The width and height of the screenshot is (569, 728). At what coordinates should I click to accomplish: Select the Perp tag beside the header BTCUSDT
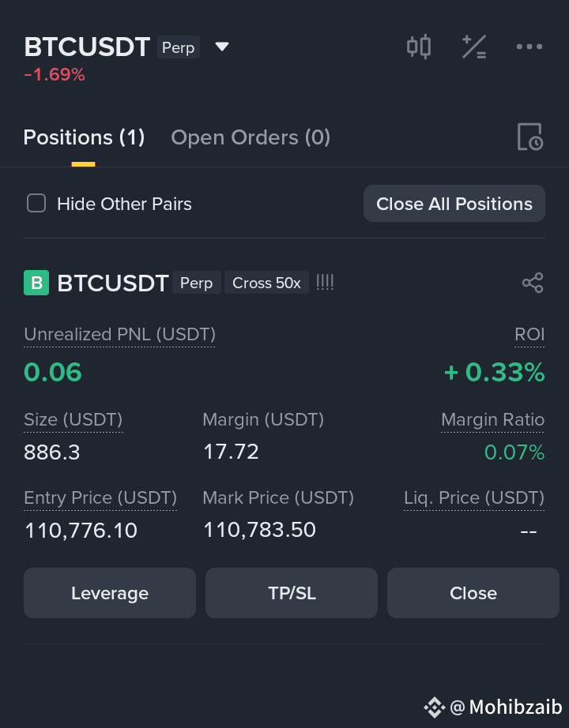click(x=179, y=47)
